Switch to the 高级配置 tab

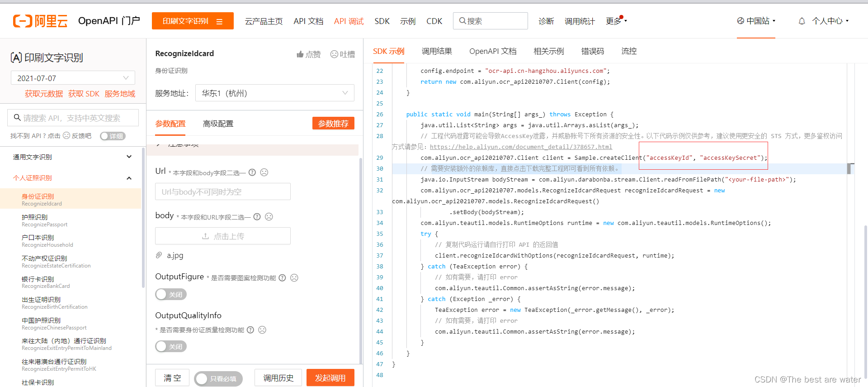pos(218,124)
